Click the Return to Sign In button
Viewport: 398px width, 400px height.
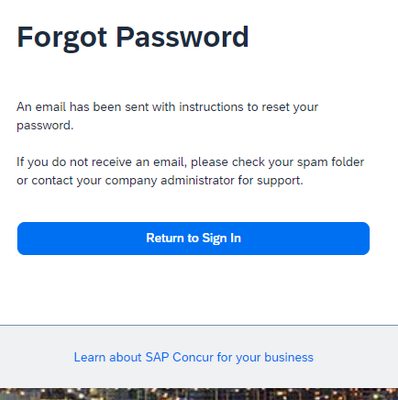coord(193,238)
